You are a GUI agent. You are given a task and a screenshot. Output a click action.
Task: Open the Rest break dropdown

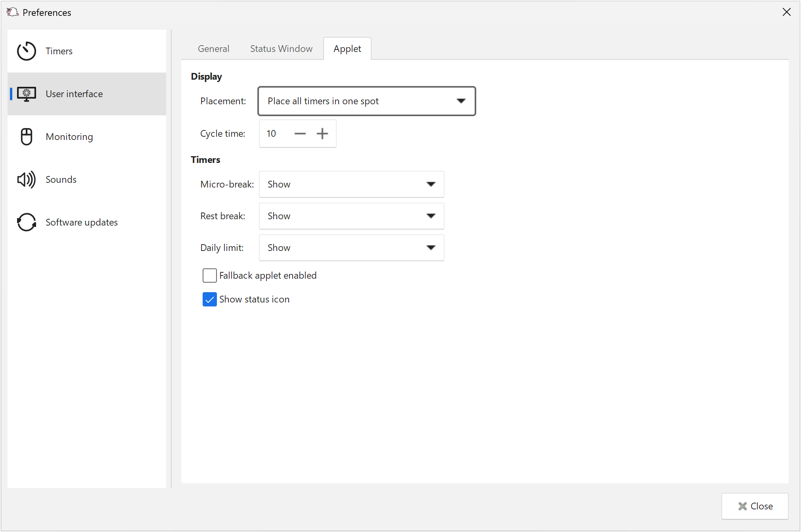[x=352, y=216]
